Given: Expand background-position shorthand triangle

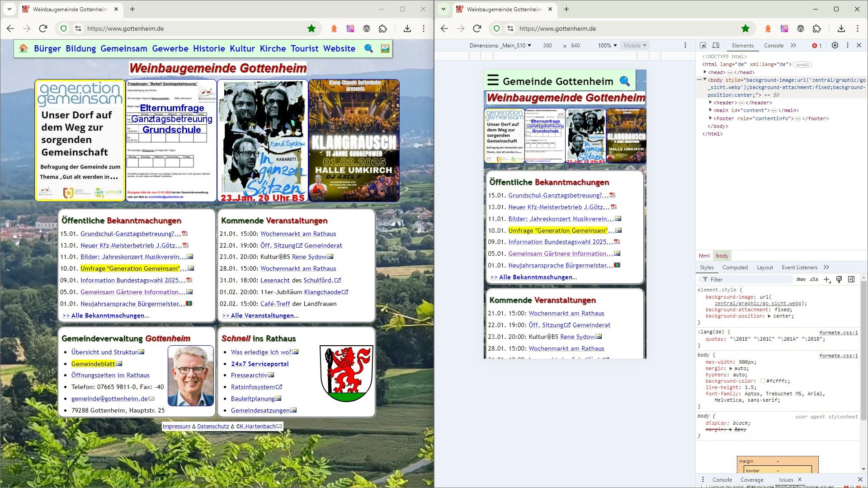Looking at the screenshot, I should tap(769, 316).
